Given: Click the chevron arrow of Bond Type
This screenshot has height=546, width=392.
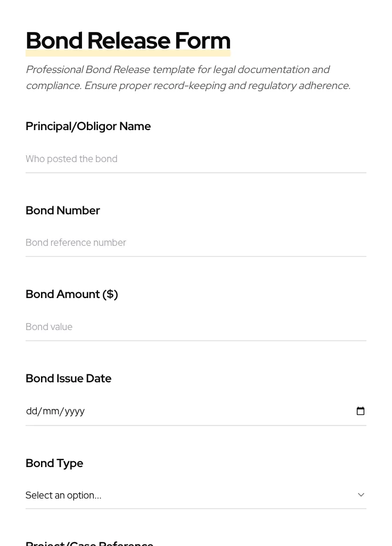Looking at the screenshot, I should coord(361,495).
